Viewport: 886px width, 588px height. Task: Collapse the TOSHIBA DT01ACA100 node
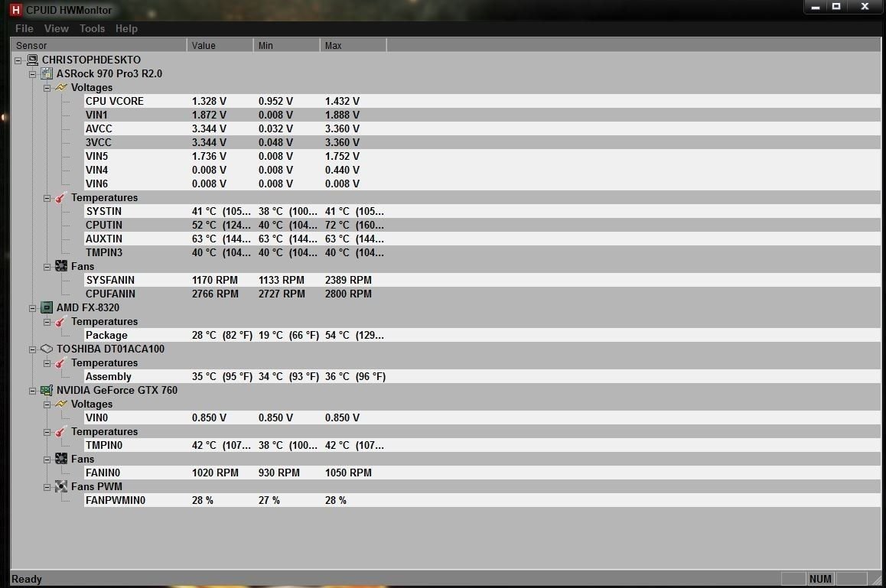[x=33, y=349]
